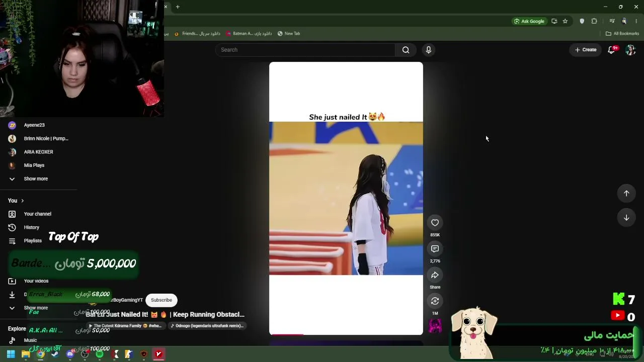Image resolution: width=644 pixels, height=362 pixels.
Task: Open File Explorer from taskbar
Action: coord(25,354)
